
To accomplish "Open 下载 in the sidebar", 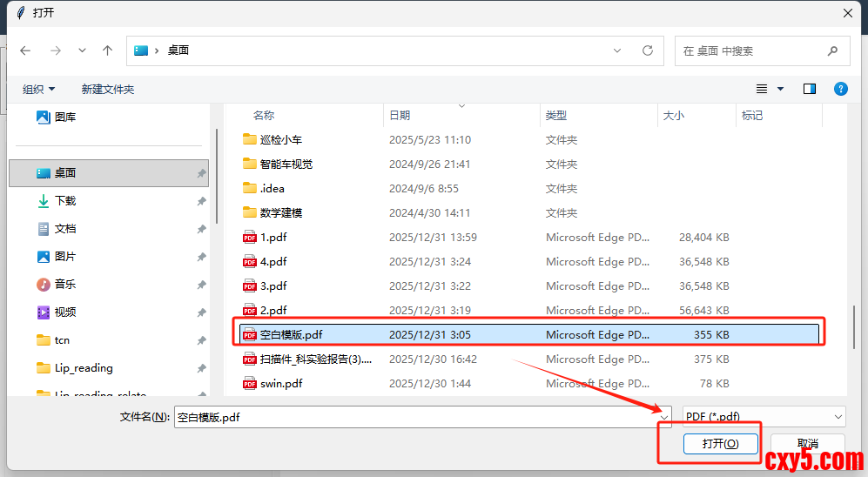I will tap(57, 201).
